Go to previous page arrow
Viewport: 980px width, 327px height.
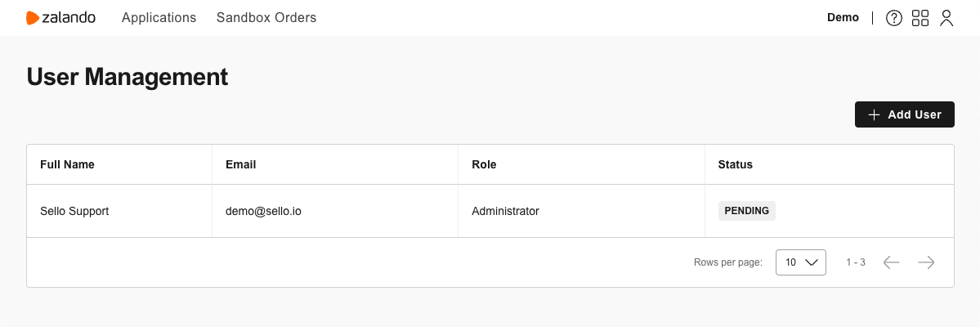[891, 262]
